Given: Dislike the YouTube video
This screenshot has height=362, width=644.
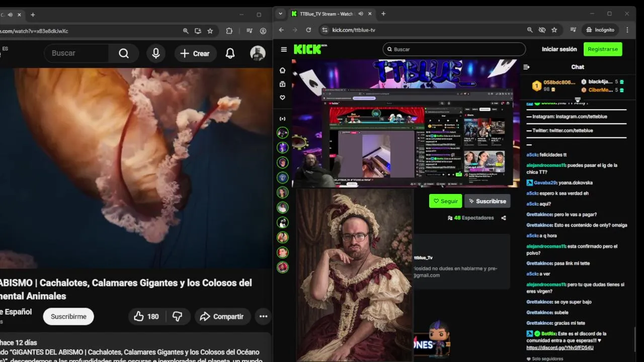Looking at the screenshot, I should (178, 316).
